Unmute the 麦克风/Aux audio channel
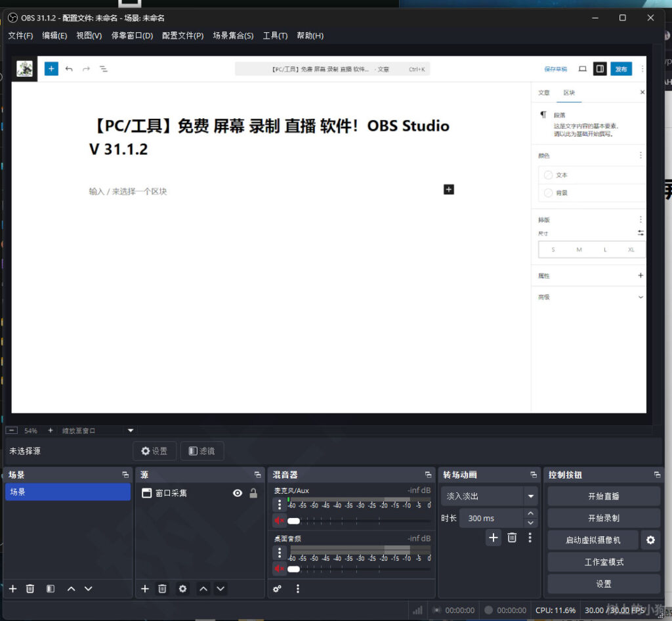Screen dimensions: 672x621 [x=279, y=521]
